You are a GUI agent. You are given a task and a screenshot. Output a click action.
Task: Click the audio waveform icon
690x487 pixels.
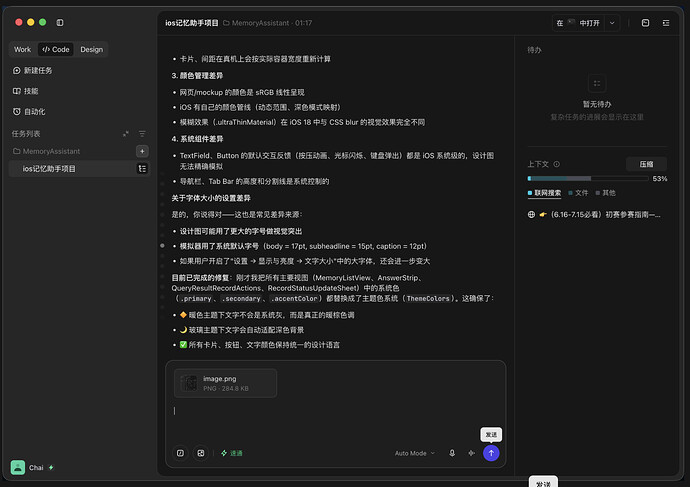471,453
